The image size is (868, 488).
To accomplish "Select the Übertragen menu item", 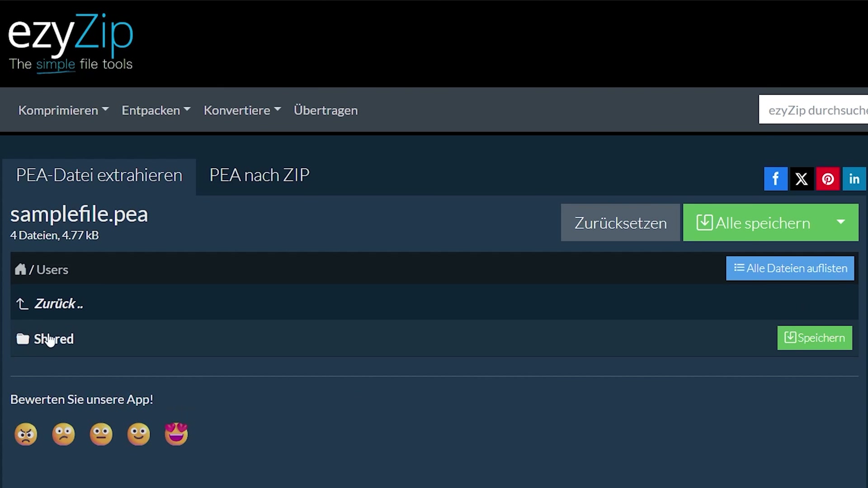I will pyautogui.click(x=325, y=110).
